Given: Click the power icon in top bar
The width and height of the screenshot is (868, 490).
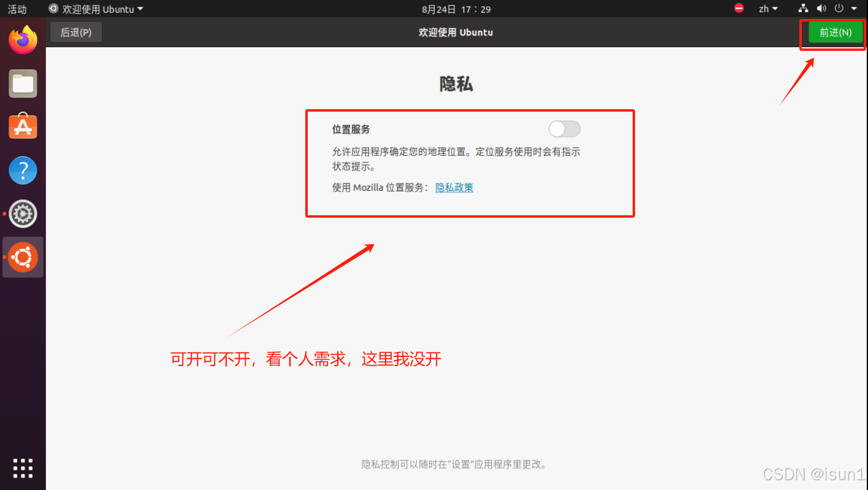Looking at the screenshot, I should pyautogui.click(x=839, y=9).
